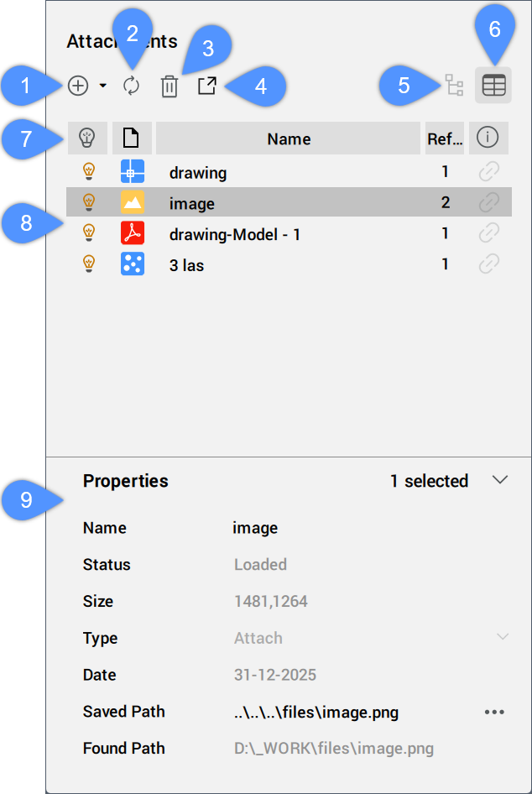Click the Ref column header
The image size is (532, 794).
[444, 139]
